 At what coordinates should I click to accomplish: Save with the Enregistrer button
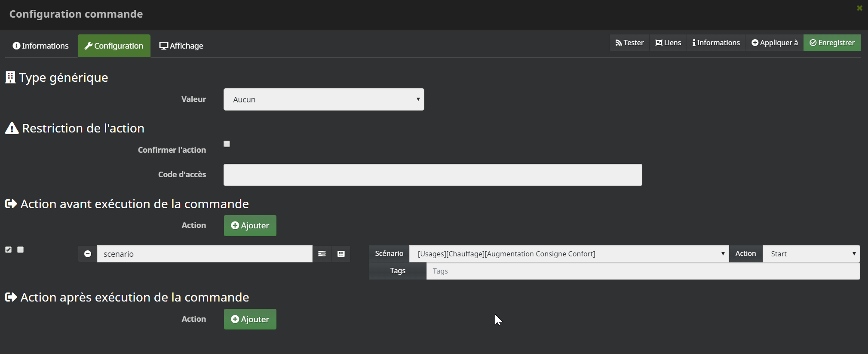click(832, 43)
